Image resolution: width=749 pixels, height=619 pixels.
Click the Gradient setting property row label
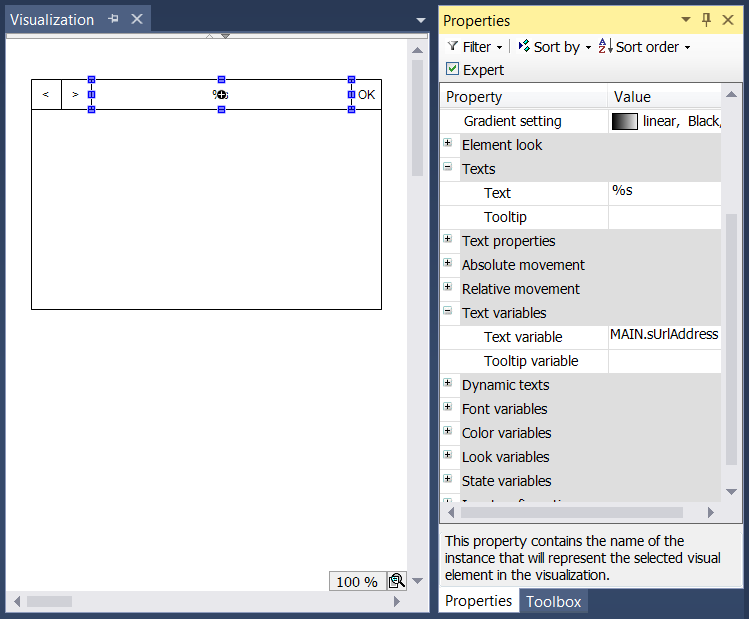[x=513, y=121]
